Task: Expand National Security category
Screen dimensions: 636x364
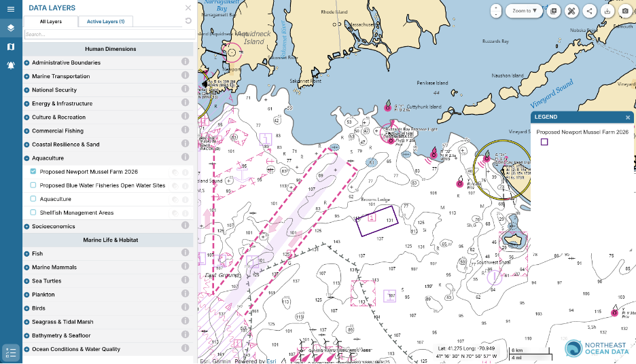Action: (26, 90)
